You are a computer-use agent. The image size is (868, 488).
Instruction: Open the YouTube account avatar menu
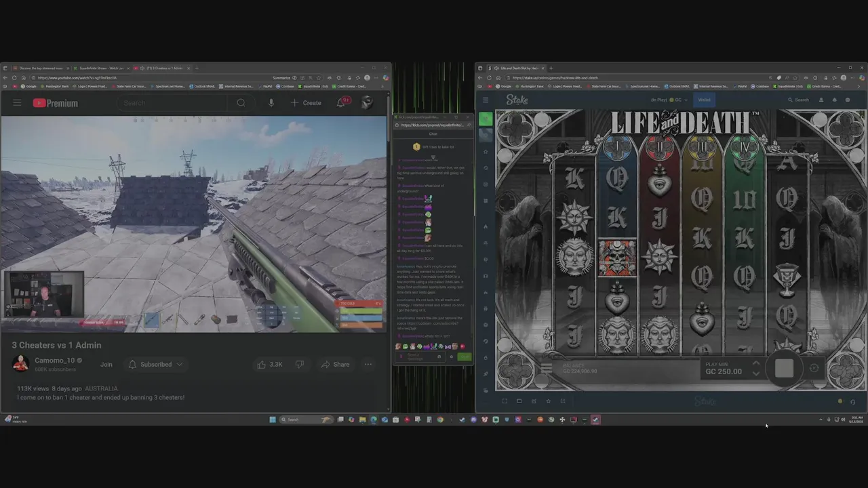click(x=367, y=102)
